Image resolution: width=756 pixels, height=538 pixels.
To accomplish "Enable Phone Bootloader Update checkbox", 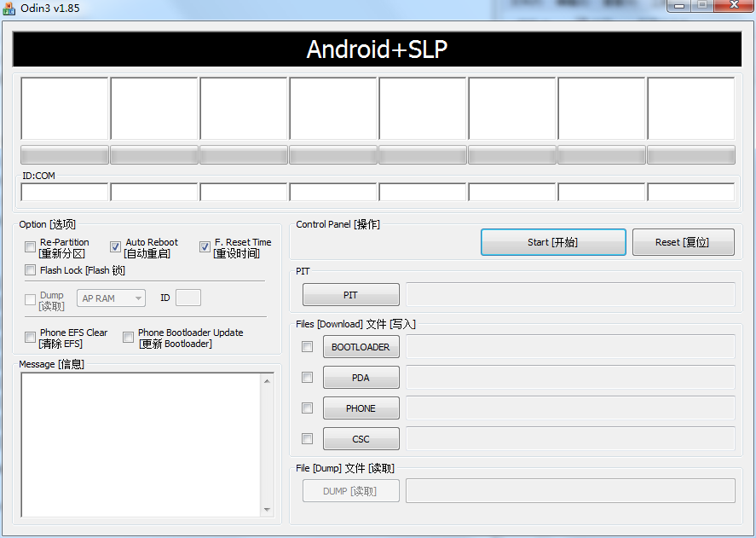I will click(129, 338).
